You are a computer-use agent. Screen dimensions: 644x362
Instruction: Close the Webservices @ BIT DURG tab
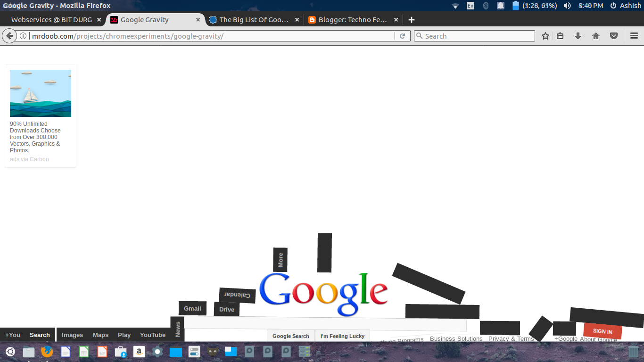99,20
